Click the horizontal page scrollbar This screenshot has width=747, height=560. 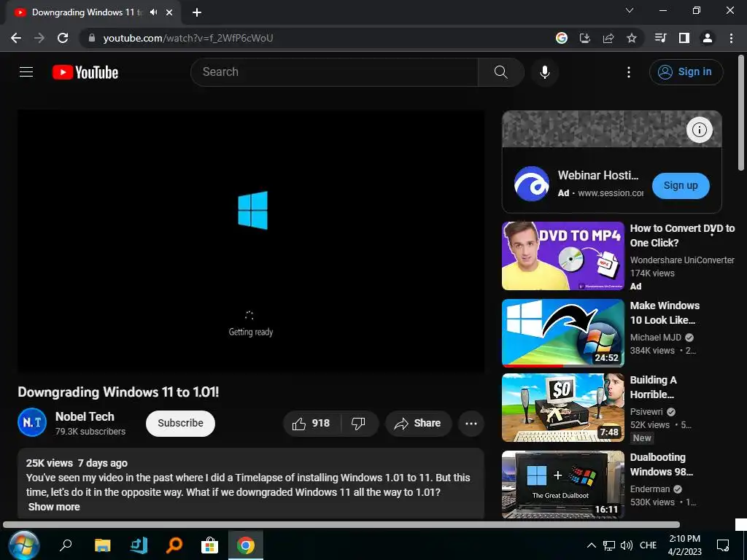341,525
